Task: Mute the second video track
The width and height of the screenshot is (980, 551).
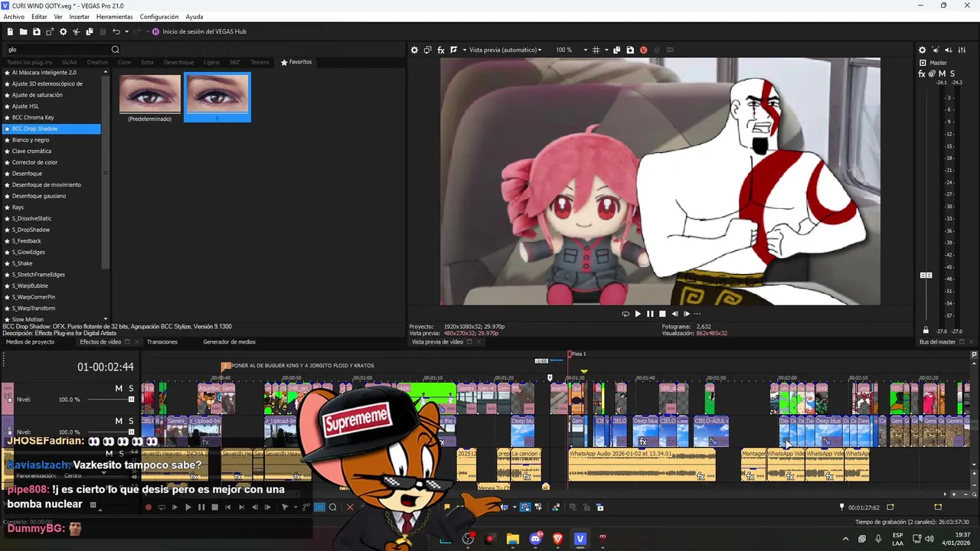Action: point(119,421)
